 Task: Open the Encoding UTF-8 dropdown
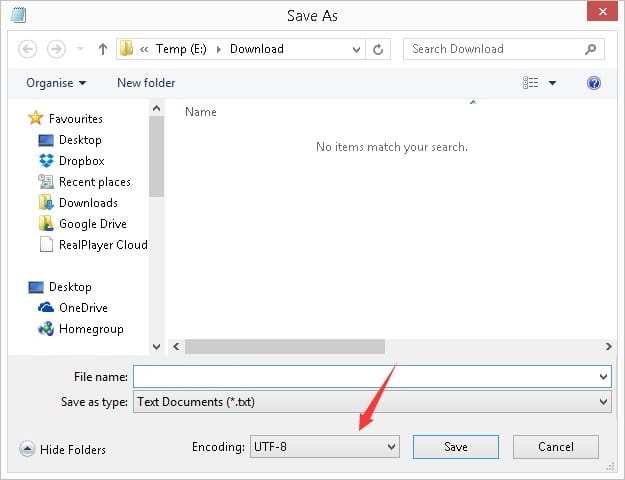pos(324,447)
